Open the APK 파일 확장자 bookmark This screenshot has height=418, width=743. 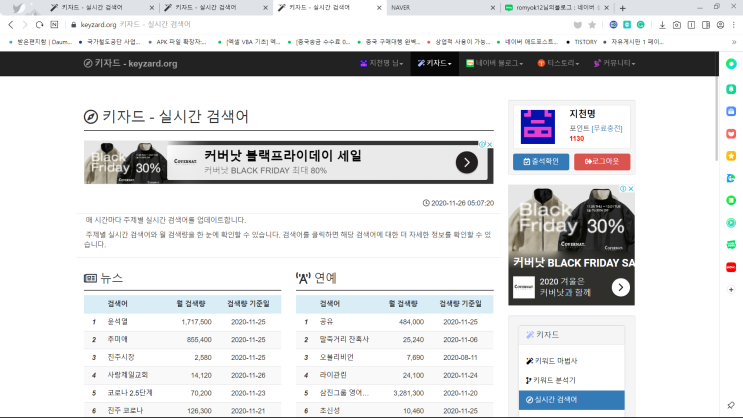tap(177, 42)
